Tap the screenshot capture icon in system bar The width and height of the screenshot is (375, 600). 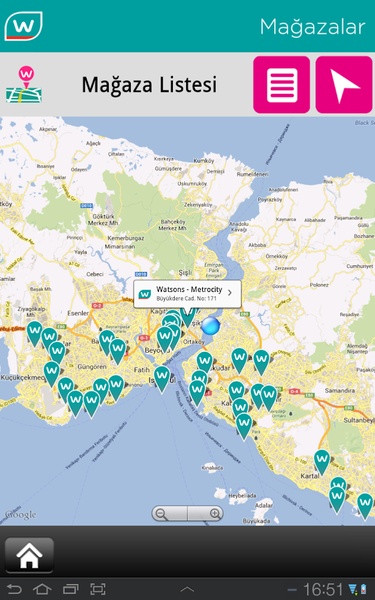coord(98,589)
